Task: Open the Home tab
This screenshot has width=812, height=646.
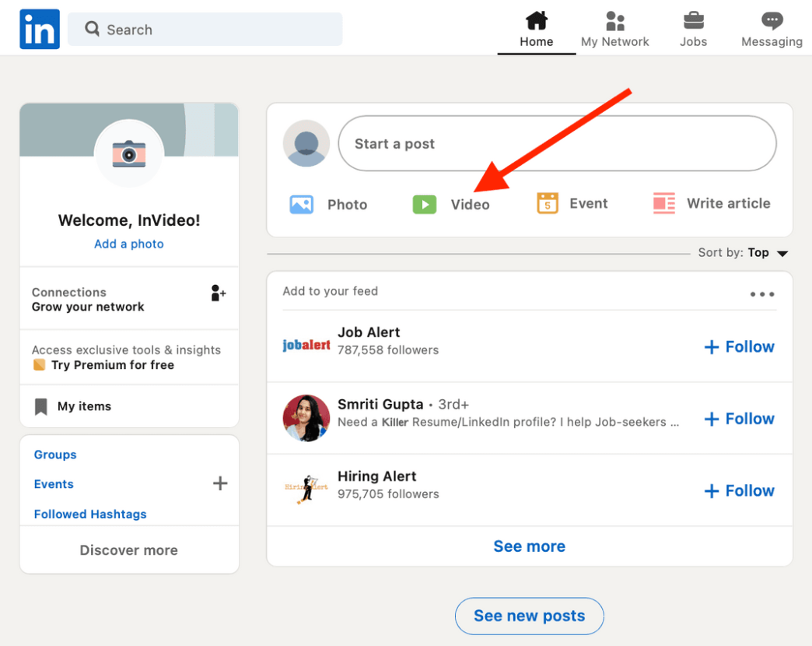Action: click(537, 30)
